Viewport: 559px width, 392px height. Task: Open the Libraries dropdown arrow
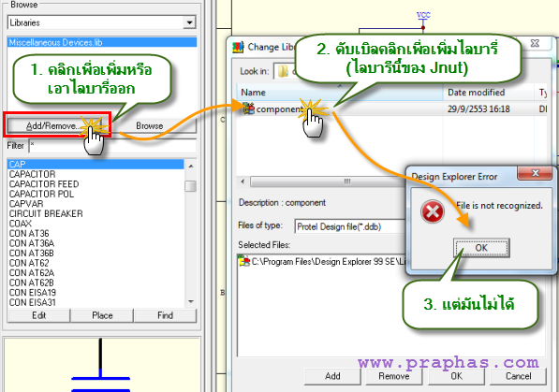[189, 22]
